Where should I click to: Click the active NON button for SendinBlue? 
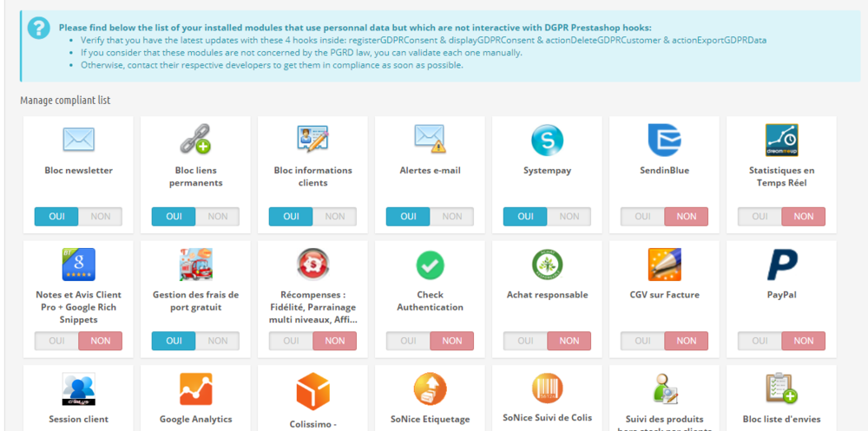pos(687,216)
